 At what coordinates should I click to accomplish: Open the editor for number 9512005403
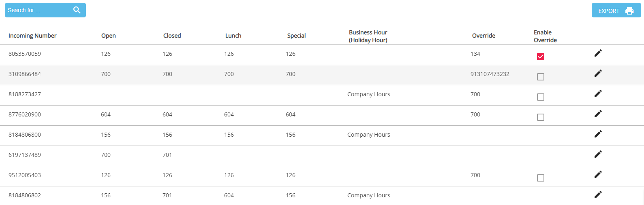(x=598, y=174)
